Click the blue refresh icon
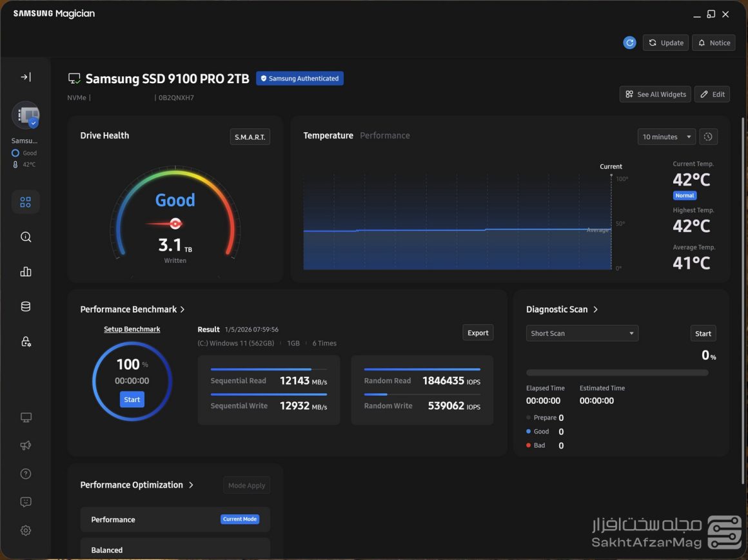 tap(629, 43)
